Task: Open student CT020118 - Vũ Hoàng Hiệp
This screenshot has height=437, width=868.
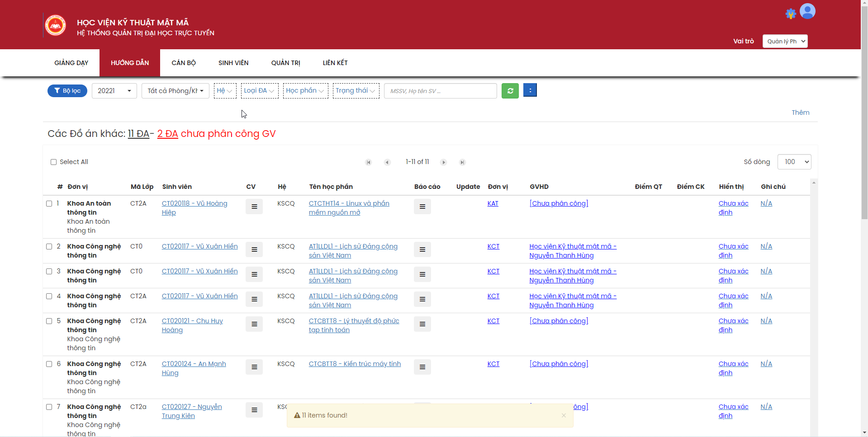Action: 194,208
